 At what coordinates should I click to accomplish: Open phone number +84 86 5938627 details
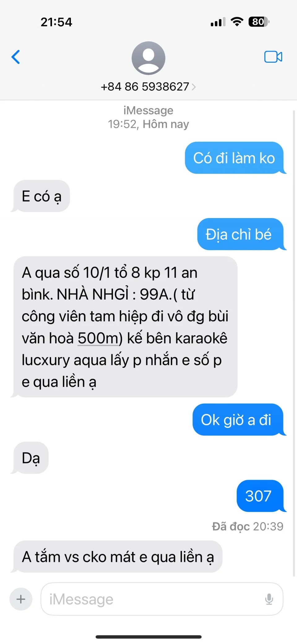pos(145,87)
